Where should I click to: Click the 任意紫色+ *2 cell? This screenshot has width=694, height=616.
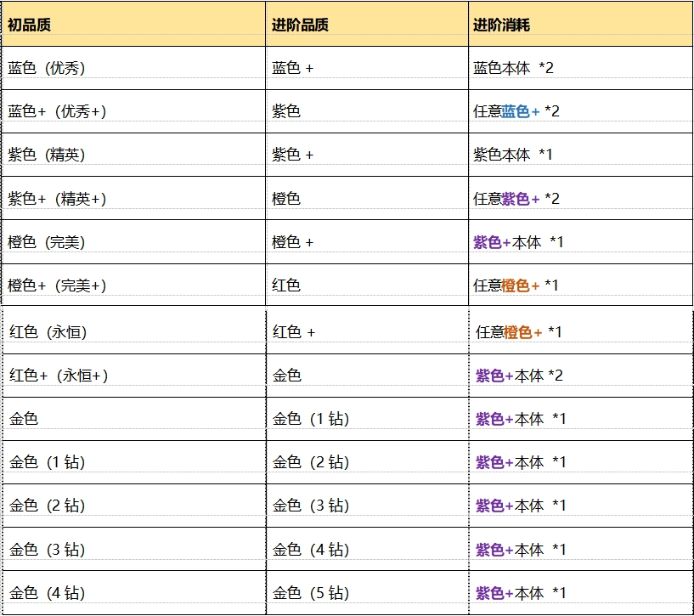(516, 199)
